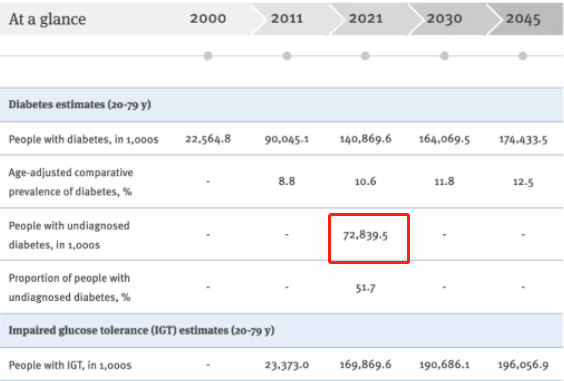The height and width of the screenshot is (381, 564).
Task: Select timeline dot under 2021
Action: [x=365, y=56]
